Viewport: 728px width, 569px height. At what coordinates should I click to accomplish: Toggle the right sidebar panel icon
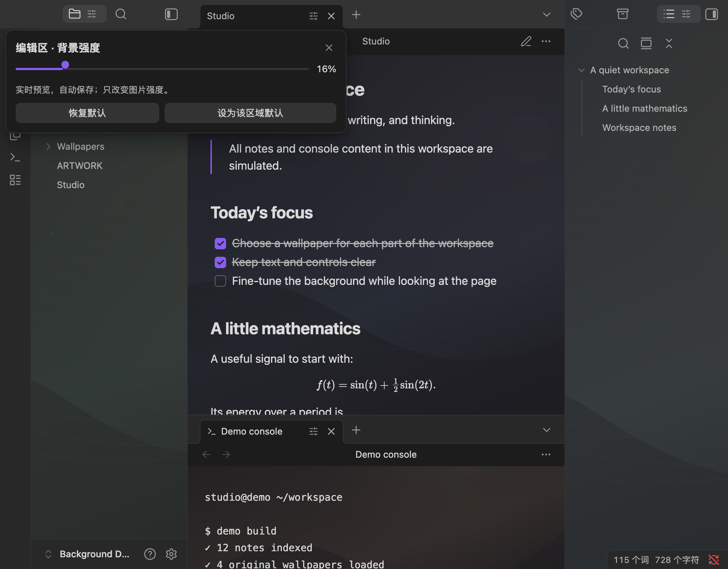click(712, 14)
